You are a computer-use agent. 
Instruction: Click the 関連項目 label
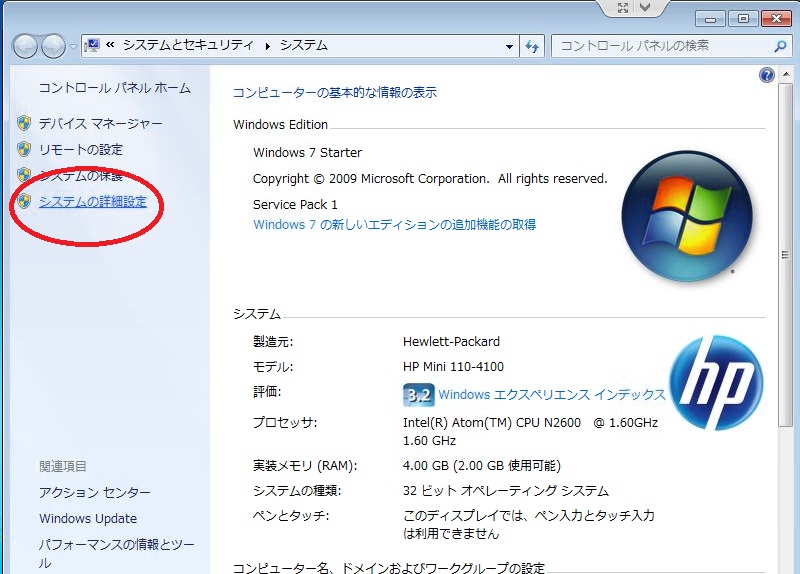[63, 466]
